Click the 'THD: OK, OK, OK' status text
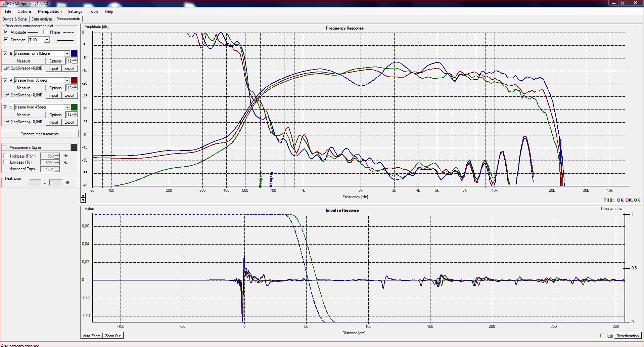This screenshot has height=347, width=644. click(622, 200)
